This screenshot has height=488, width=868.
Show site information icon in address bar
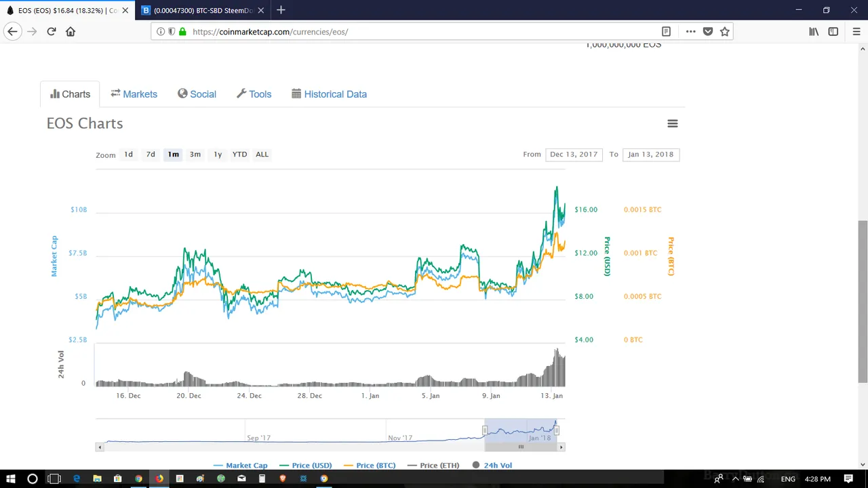pos(161,31)
